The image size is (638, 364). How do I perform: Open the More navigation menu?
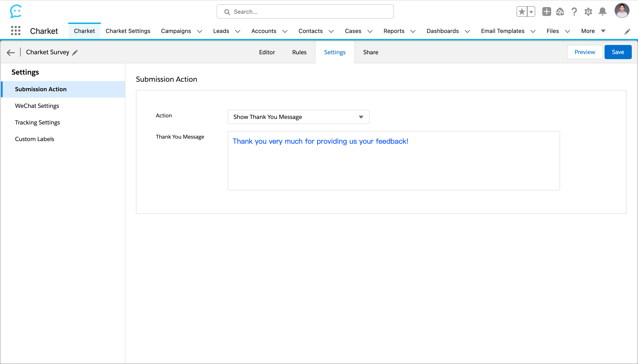point(593,31)
